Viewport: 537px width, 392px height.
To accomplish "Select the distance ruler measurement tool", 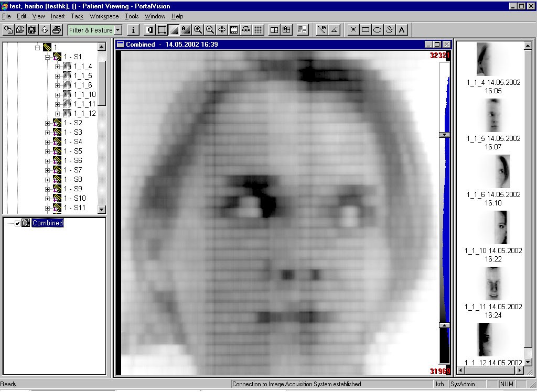I will [x=322, y=30].
